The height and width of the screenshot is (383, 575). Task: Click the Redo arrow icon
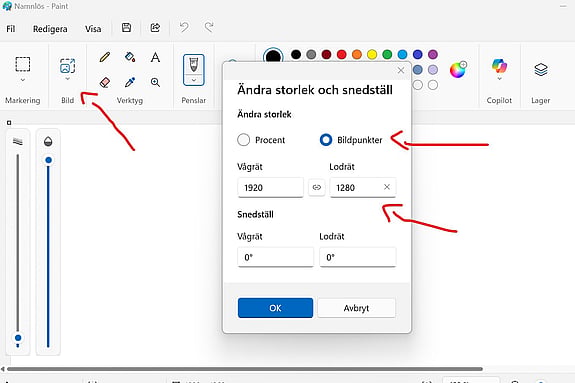[x=209, y=27]
